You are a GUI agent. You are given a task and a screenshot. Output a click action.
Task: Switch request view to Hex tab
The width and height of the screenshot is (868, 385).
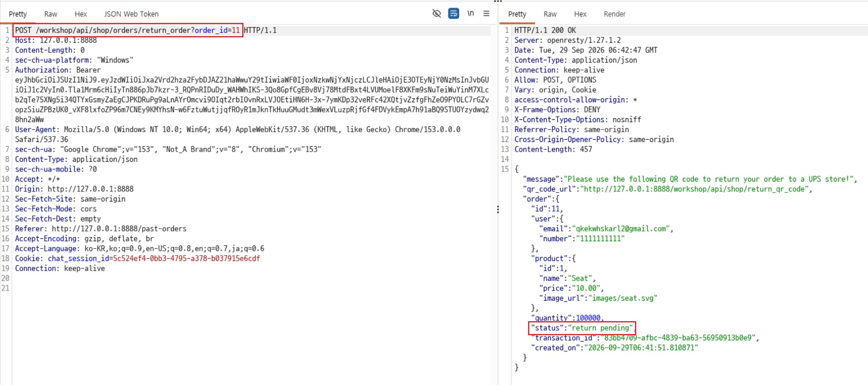80,14
